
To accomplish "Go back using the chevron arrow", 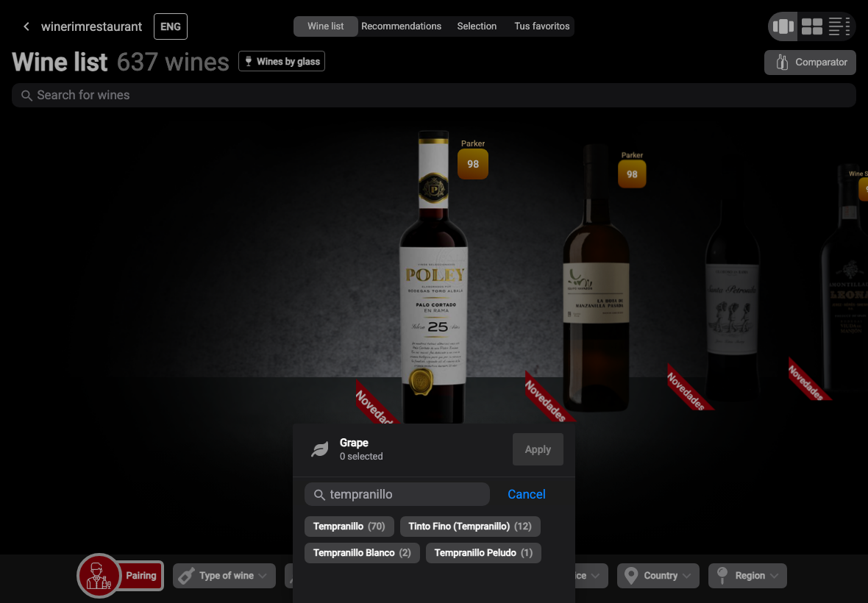I will (x=26, y=26).
